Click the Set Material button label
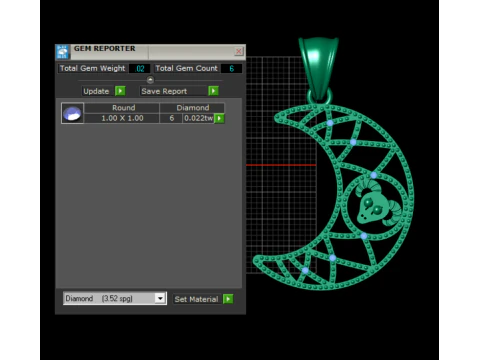The height and width of the screenshot is (360, 480). [x=196, y=299]
